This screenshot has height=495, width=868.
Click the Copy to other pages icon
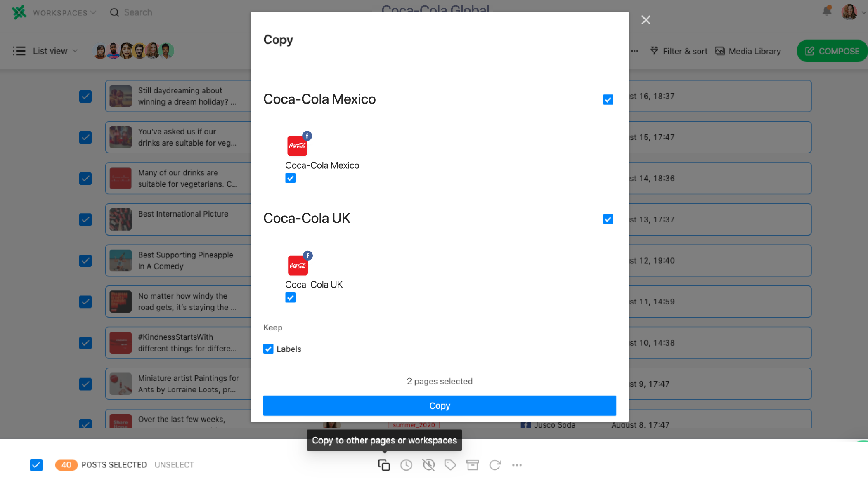[x=384, y=465]
